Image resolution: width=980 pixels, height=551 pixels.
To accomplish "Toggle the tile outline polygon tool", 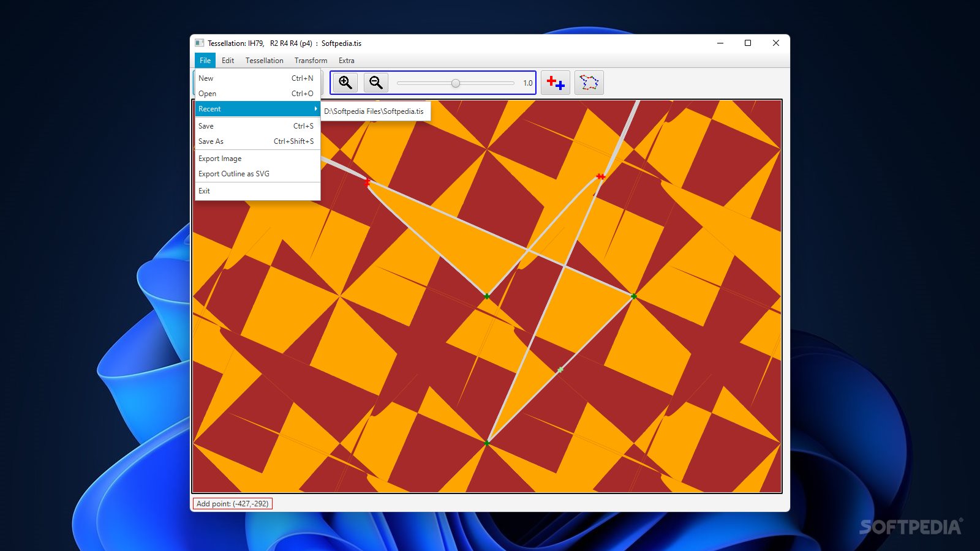I will coord(589,83).
